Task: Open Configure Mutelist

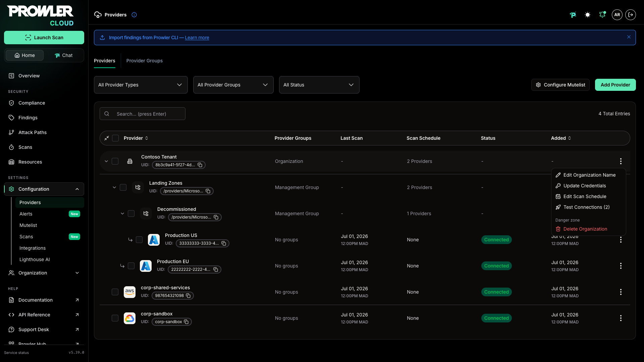Action: point(560,85)
